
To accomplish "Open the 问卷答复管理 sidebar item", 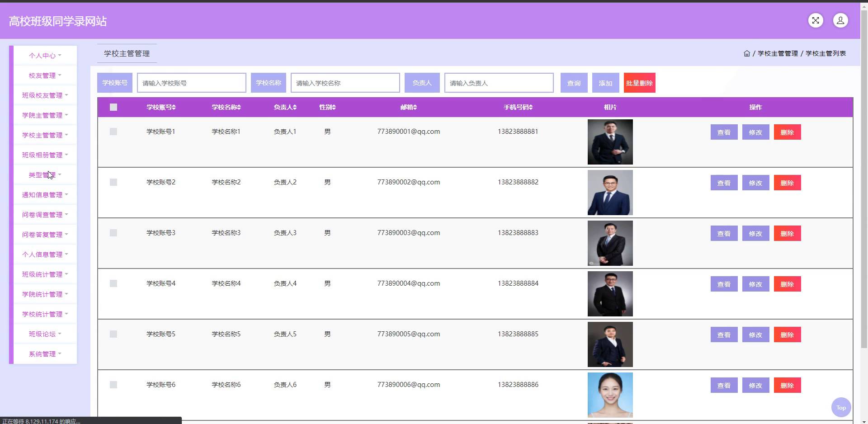I will (x=45, y=235).
